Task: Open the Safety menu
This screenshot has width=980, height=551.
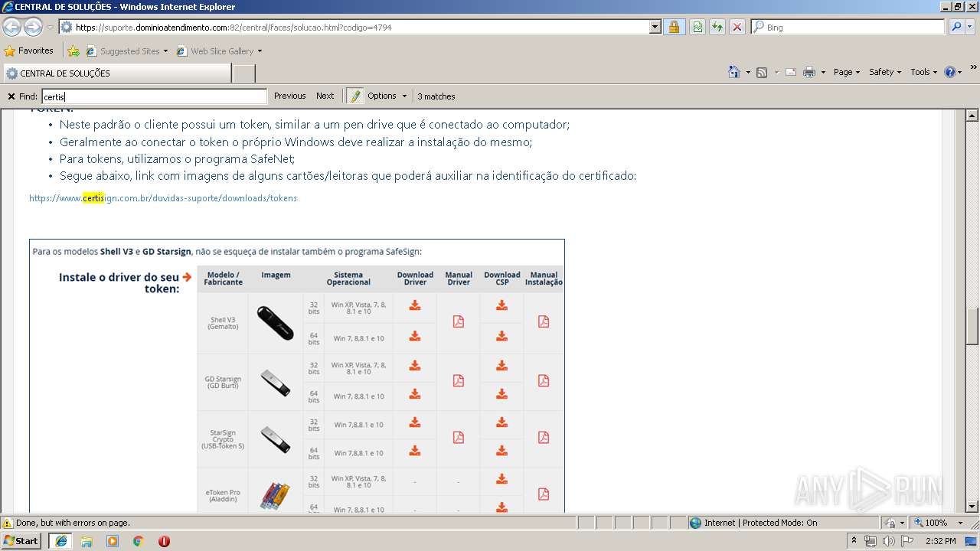Action: point(885,72)
